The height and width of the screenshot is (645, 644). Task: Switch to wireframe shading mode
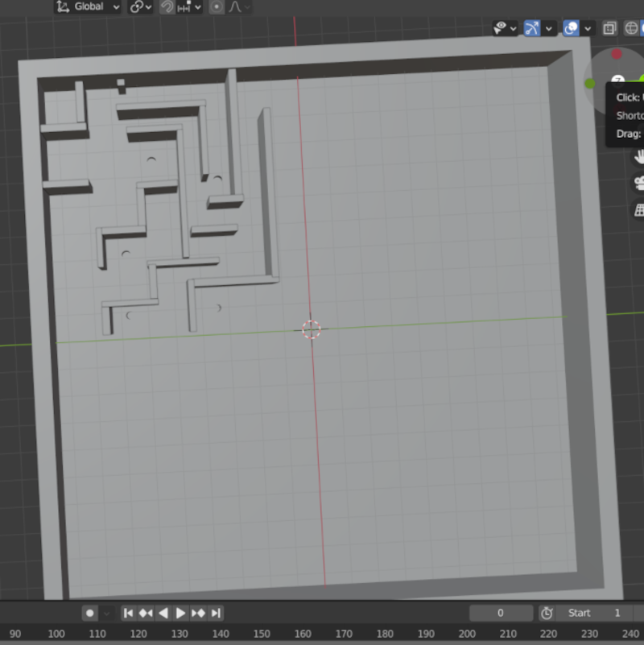click(x=631, y=28)
